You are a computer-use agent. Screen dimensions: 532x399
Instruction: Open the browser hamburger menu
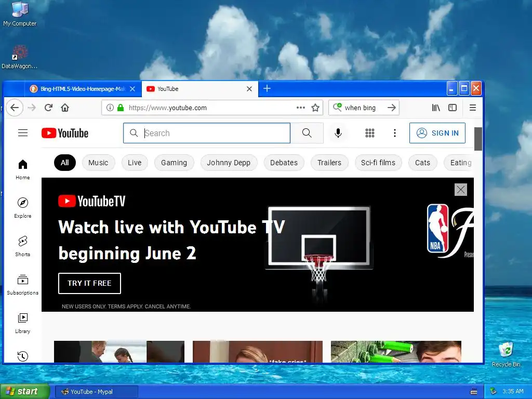(x=473, y=108)
